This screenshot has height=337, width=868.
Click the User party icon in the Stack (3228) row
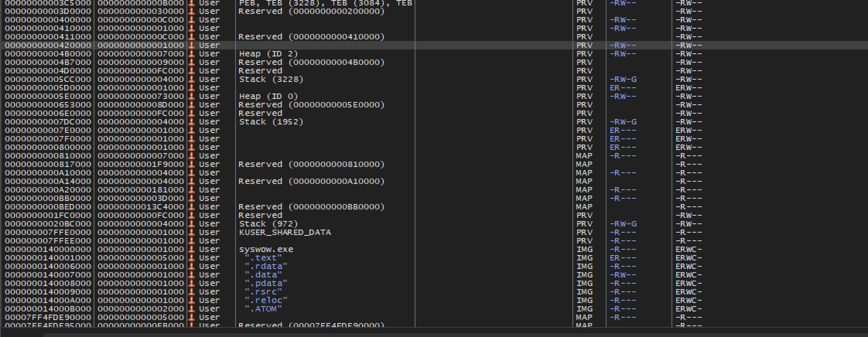pos(191,79)
